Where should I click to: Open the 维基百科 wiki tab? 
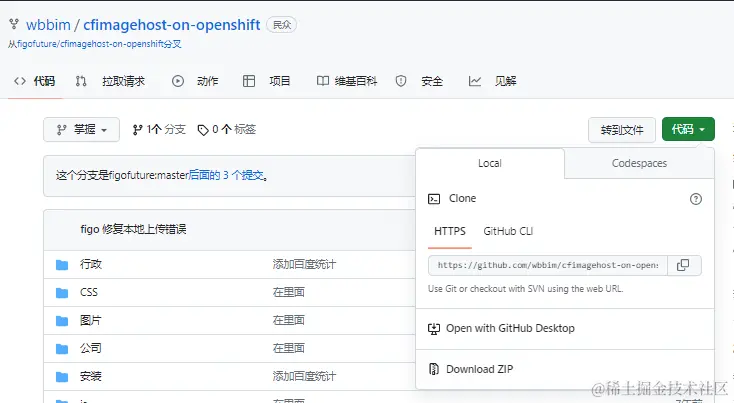click(356, 81)
